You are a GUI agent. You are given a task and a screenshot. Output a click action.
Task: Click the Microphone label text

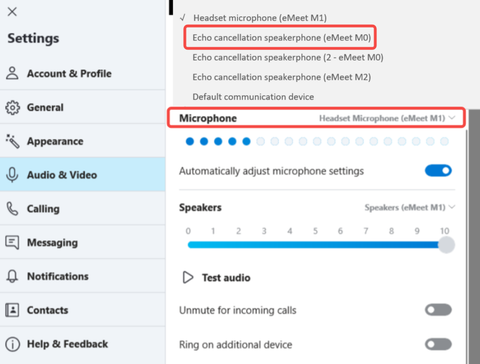(208, 118)
